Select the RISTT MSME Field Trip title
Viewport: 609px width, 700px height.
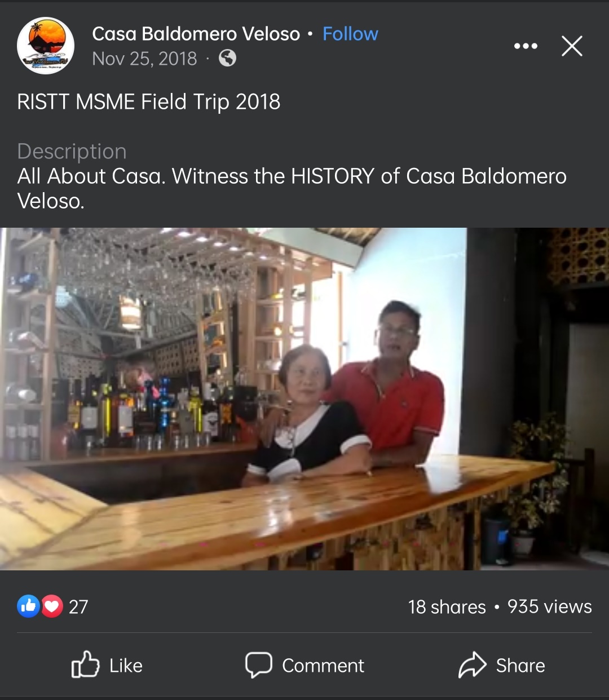point(149,102)
